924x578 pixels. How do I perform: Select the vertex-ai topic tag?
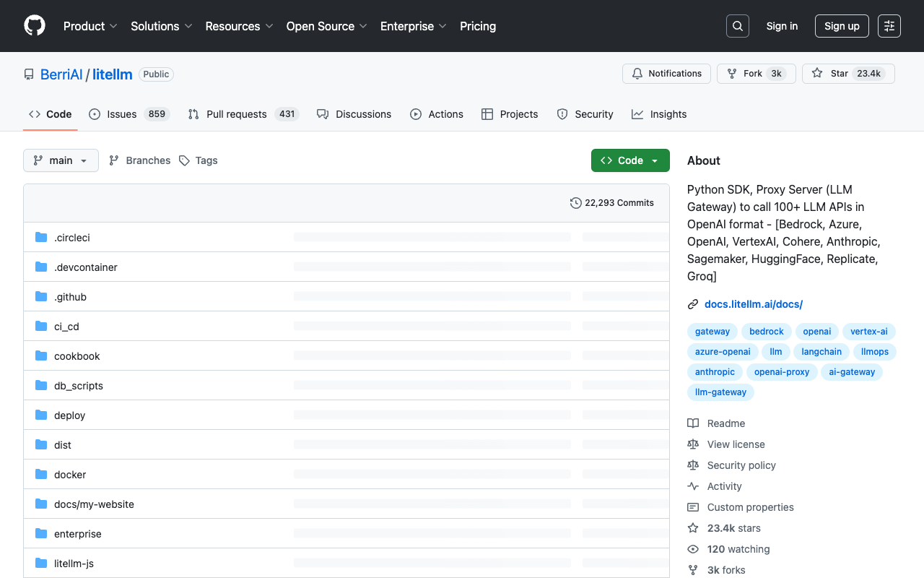[x=869, y=332]
